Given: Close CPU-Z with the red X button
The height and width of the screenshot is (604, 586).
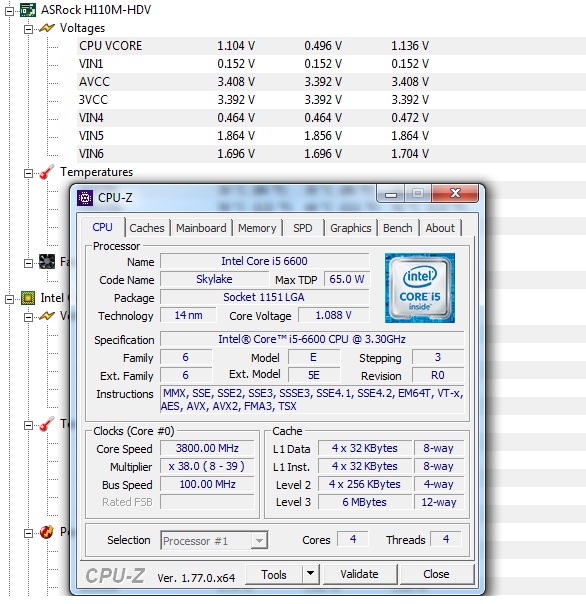Looking at the screenshot, I should (455, 193).
